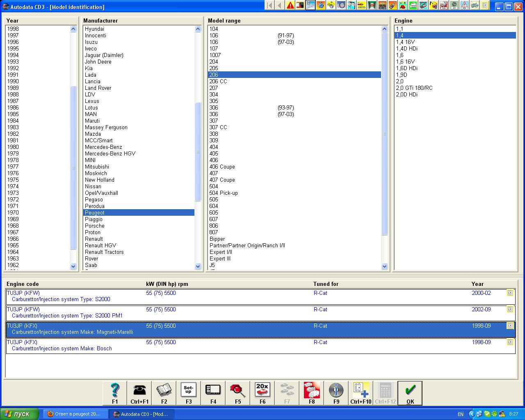
Task: Click Manufacturer list scroll-down arrow
Action: pos(198,266)
